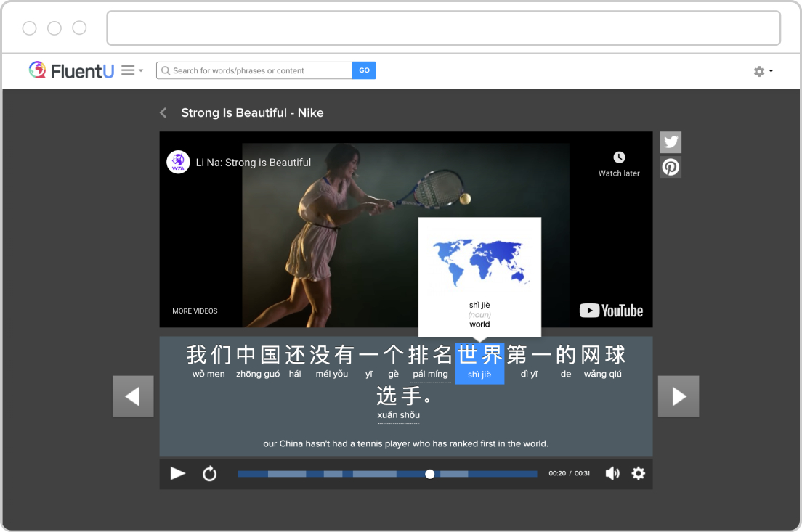802x532 pixels.
Task: Toggle loop replay for the caption
Action: 210,473
